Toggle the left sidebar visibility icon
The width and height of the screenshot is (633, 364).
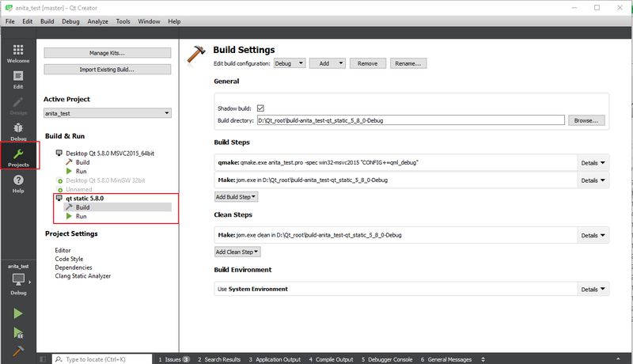coord(43,359)
